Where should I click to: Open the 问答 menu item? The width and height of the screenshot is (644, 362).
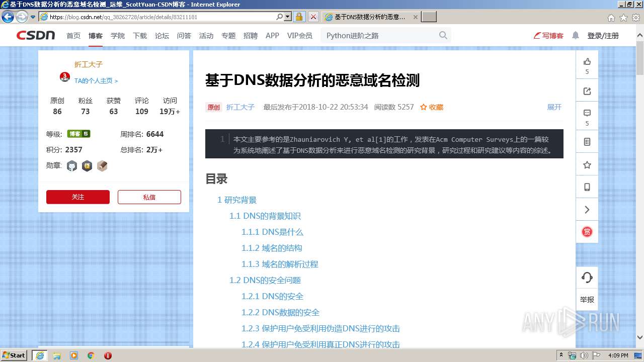coord(184,36)
